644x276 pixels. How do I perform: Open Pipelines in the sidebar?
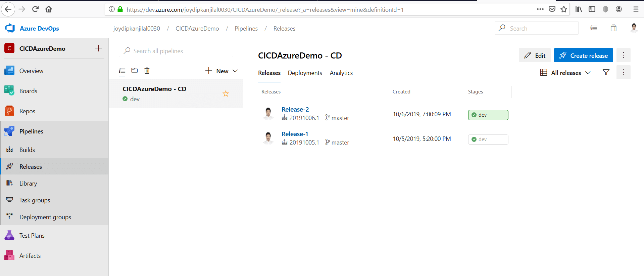54,131
